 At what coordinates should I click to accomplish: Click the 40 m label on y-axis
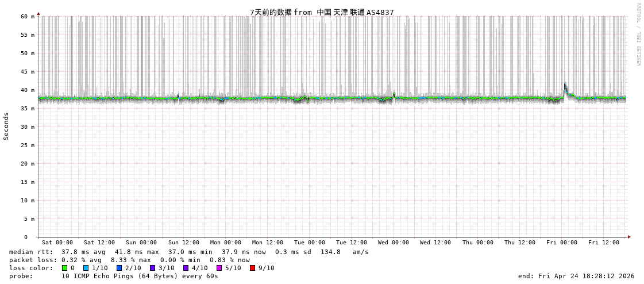point(28,90)
